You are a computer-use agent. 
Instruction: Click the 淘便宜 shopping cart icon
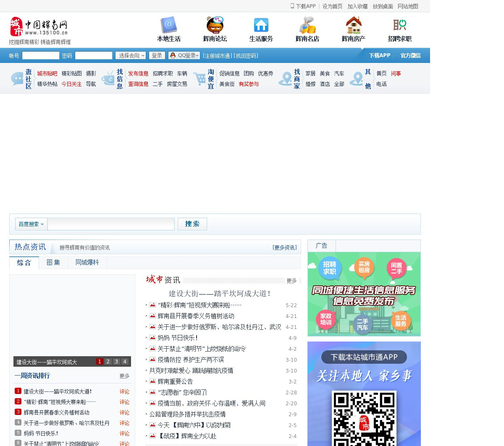point(199,78)
